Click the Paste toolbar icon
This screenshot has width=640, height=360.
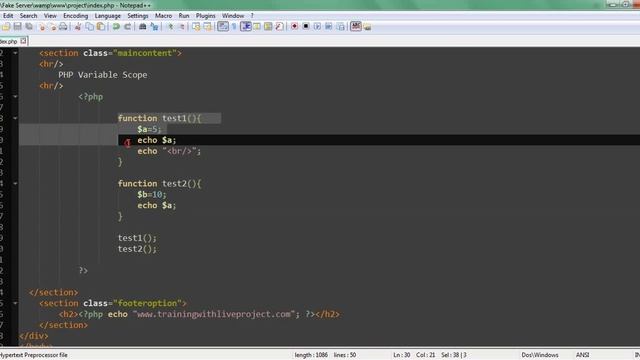point(100,27)
